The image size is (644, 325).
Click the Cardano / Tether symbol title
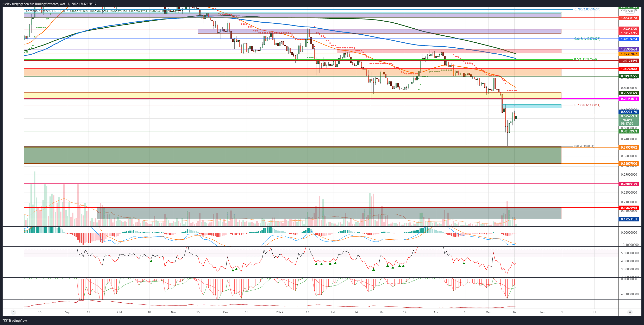pos(38,11)
